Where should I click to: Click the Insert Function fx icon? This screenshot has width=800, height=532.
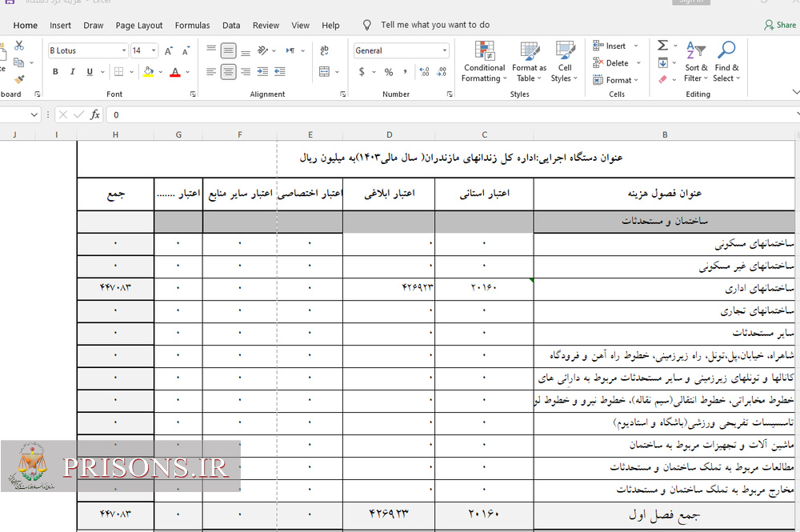95,114
